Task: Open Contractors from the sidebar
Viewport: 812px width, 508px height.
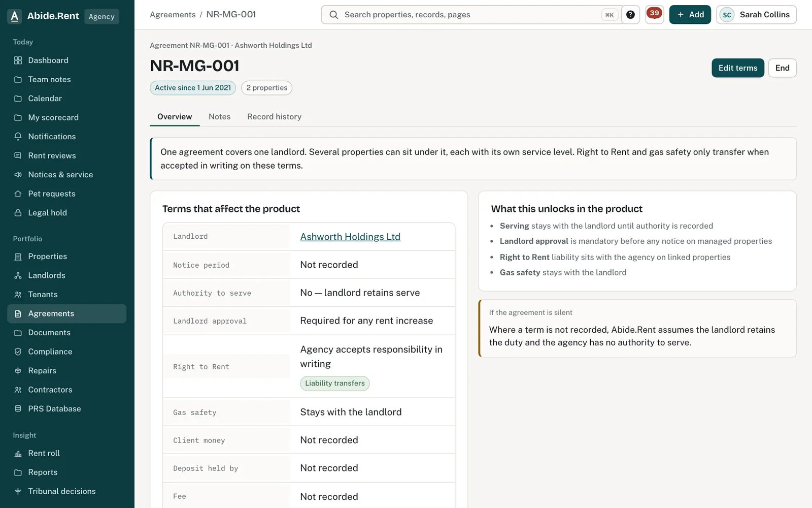Action: pyautogui.click(x=67, y=390)
